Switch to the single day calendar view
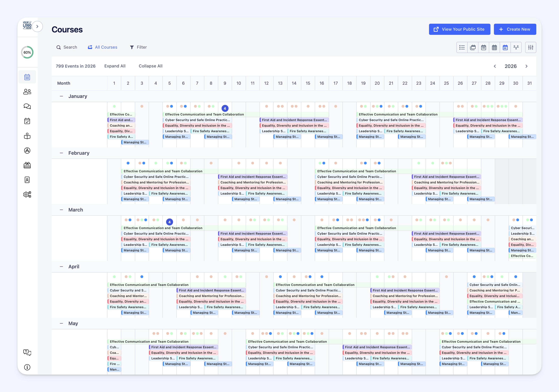559x392 pixels. (483, 47)
